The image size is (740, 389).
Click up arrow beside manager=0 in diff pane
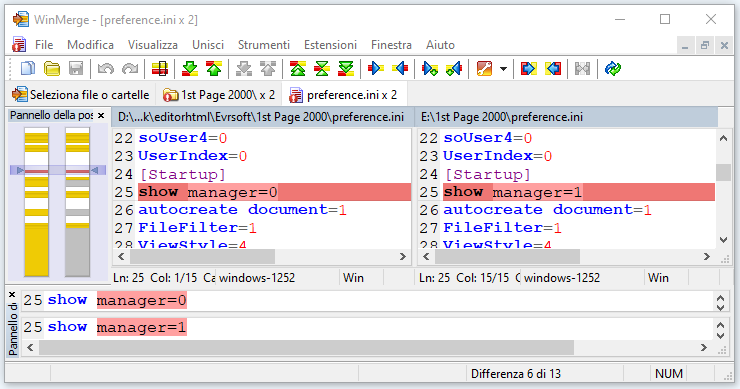pos(720,298)
